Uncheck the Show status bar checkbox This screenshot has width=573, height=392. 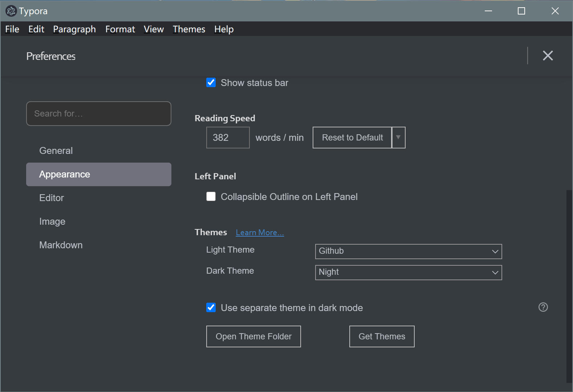click(x=211, y=83)
